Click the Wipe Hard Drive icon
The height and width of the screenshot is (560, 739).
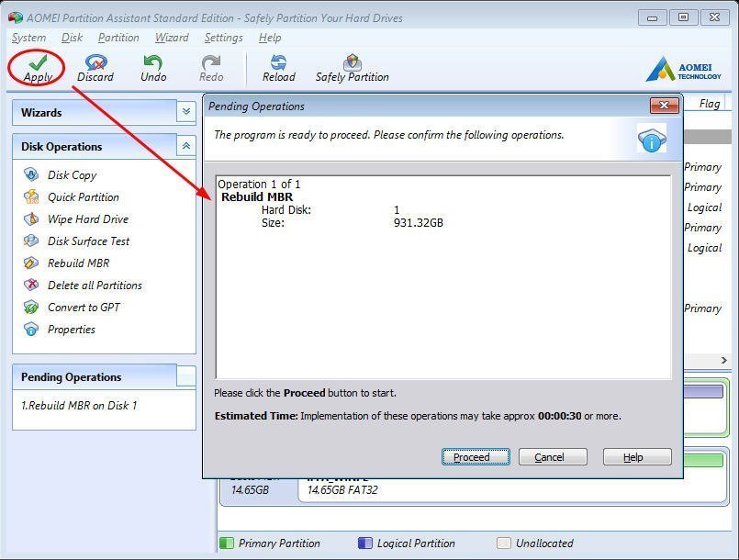[x=31, y=218]
